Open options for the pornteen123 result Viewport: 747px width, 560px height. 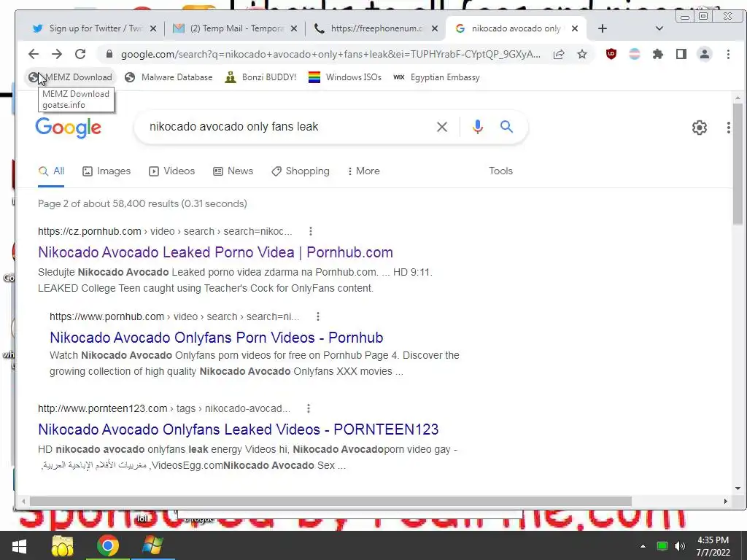point(309,408)
